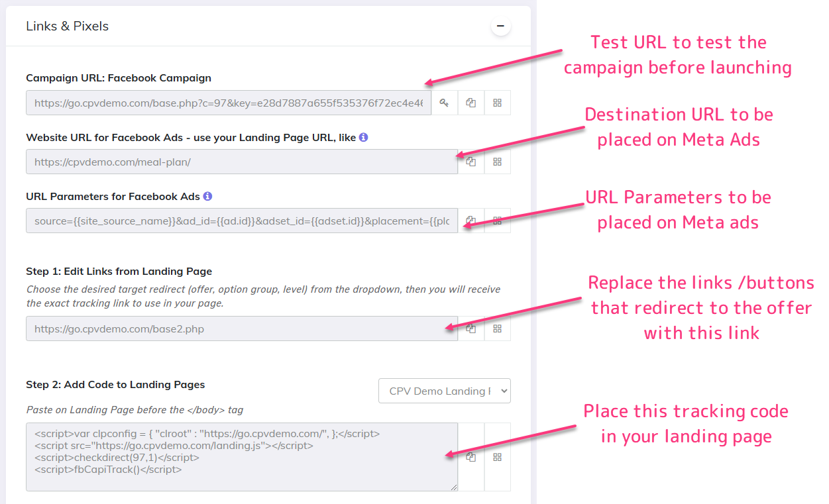Click the key icon beside Campaign URL
This screenshot has width=829, height=504.
coord(445,103)
